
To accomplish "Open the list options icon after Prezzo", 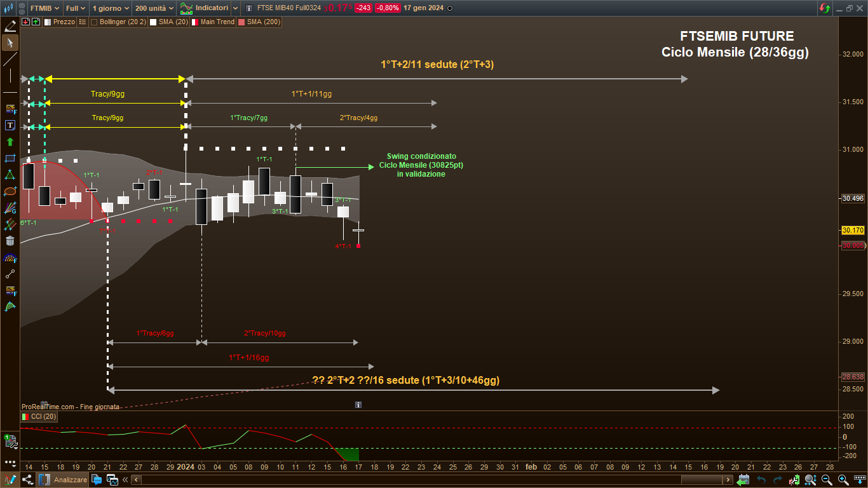I will (83, 22).
